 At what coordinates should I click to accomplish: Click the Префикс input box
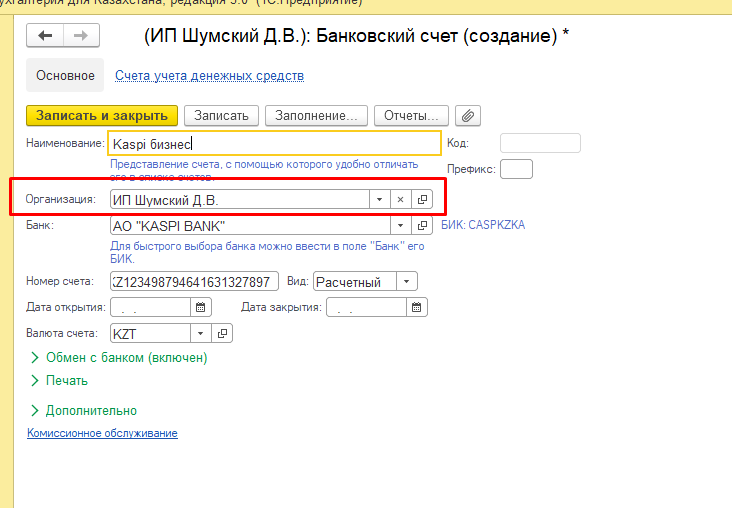tap(516, 169)
